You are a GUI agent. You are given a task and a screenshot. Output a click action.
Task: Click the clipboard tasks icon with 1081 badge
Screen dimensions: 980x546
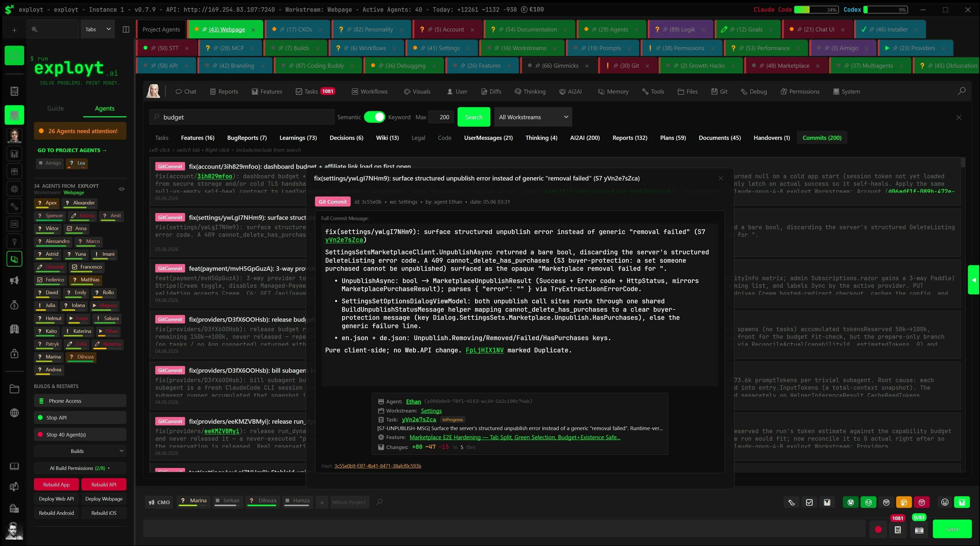(898, 530)
